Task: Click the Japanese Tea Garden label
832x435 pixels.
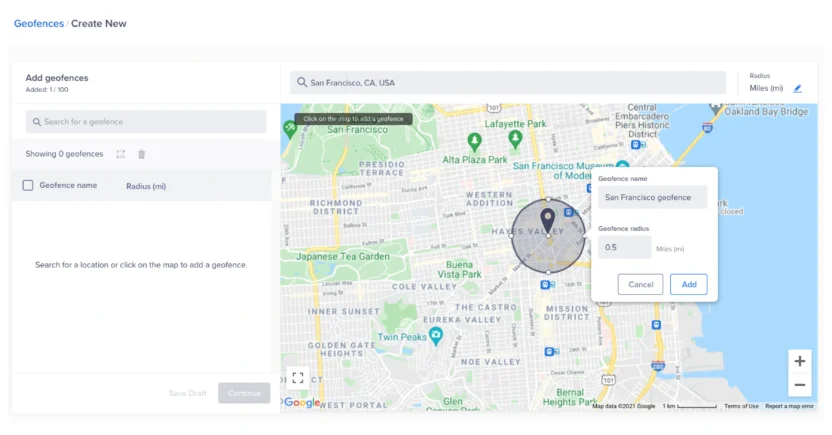Action: (x=343, y=256)
